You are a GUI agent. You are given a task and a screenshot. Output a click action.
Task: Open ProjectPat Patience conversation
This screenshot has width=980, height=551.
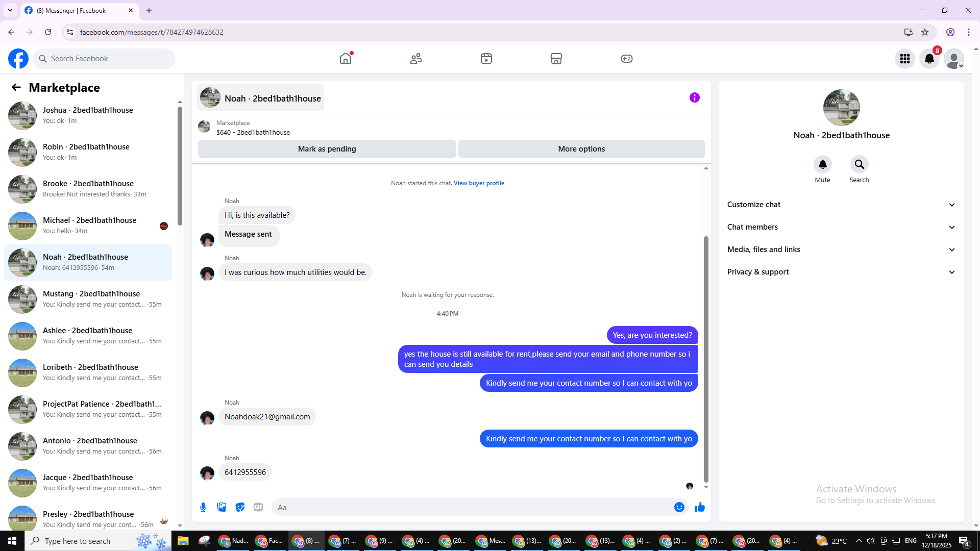click(x=88, y=409)
